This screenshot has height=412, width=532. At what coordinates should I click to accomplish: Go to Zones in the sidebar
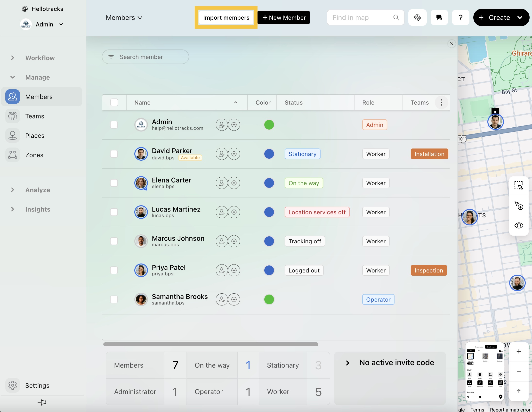point(34,155)
